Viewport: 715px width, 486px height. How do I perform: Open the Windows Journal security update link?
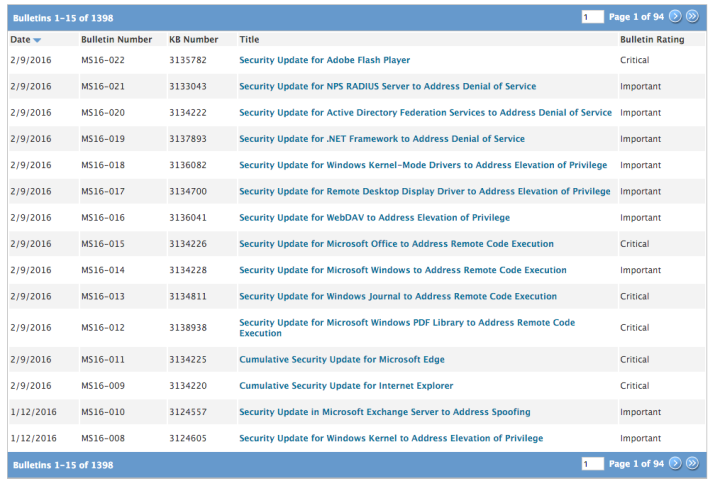coord(398,296)
